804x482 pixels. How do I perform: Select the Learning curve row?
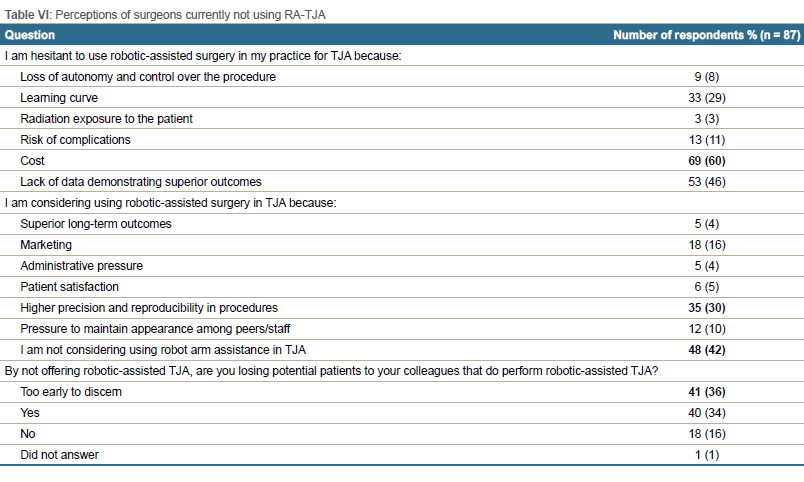pos(402,97)
